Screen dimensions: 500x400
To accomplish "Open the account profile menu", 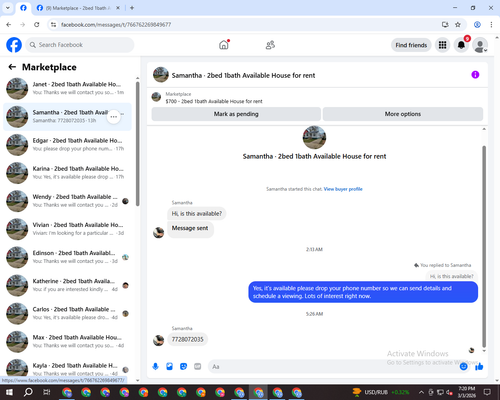I will pos(480,45).
